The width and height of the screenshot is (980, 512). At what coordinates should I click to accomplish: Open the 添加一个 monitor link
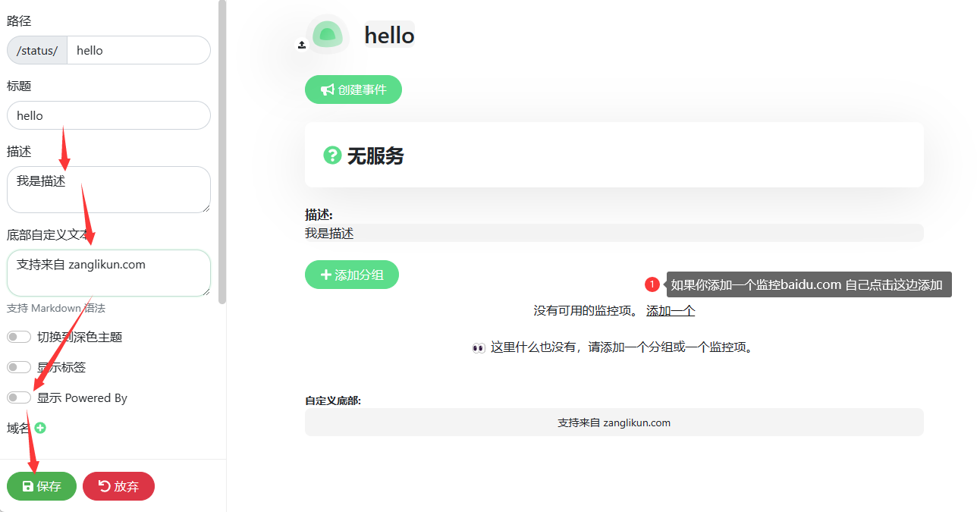[x=670, y=310]
